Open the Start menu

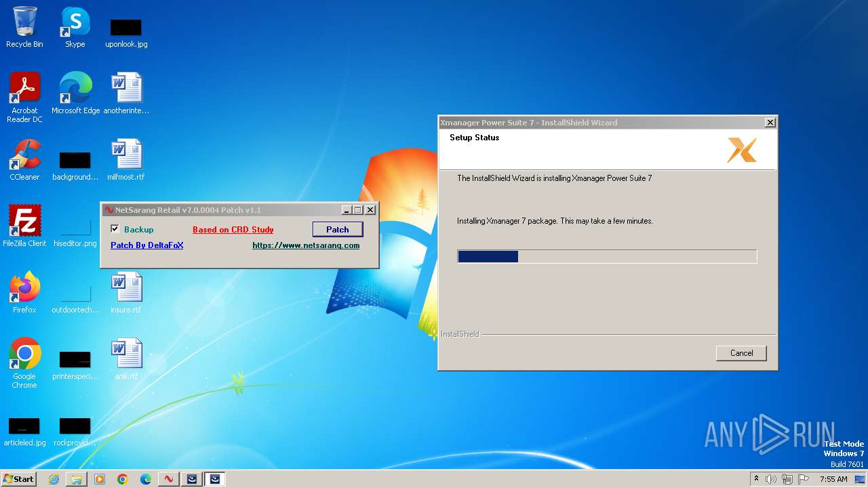point(19,479)
